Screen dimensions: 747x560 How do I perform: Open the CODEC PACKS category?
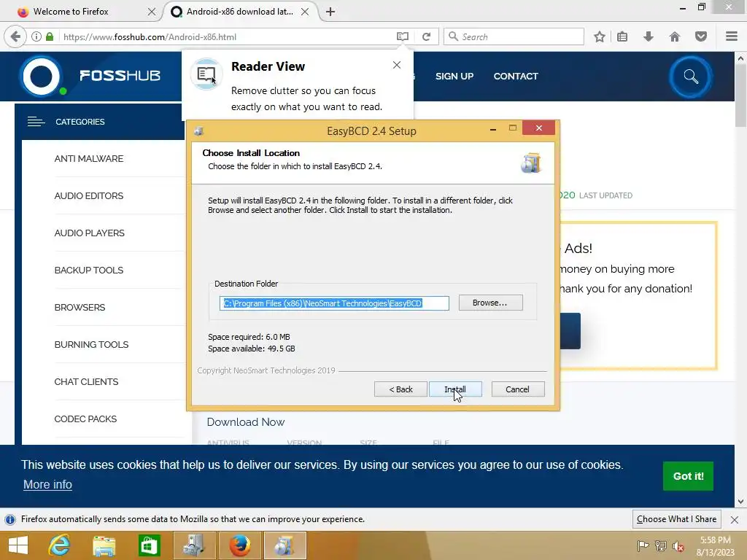(85, 419)
